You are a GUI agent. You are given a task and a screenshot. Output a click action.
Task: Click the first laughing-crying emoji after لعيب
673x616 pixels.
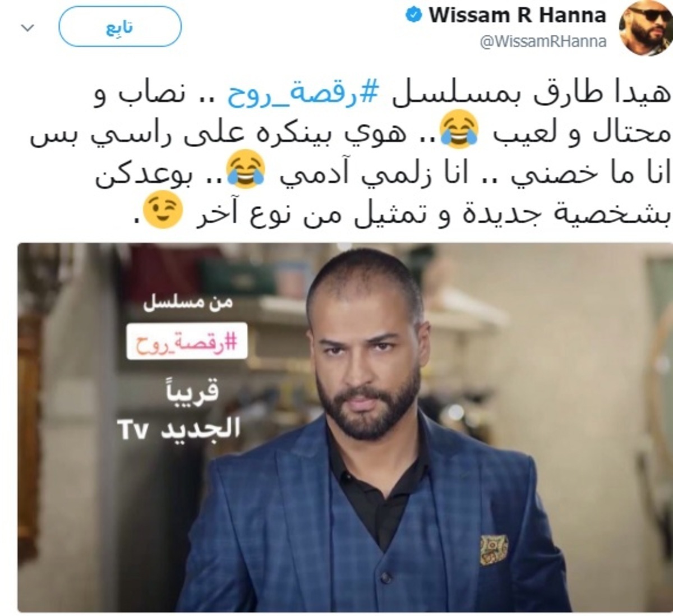(x=459, y=129)
